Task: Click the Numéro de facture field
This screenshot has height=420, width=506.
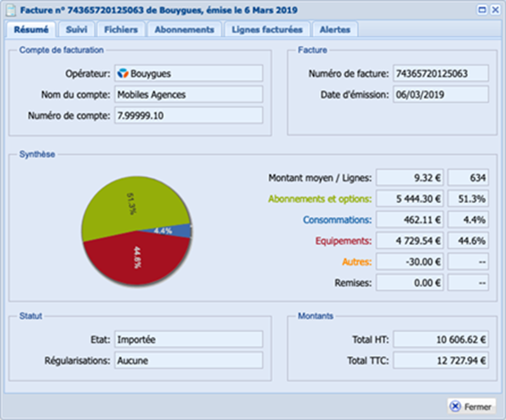Action: [441, 74]
